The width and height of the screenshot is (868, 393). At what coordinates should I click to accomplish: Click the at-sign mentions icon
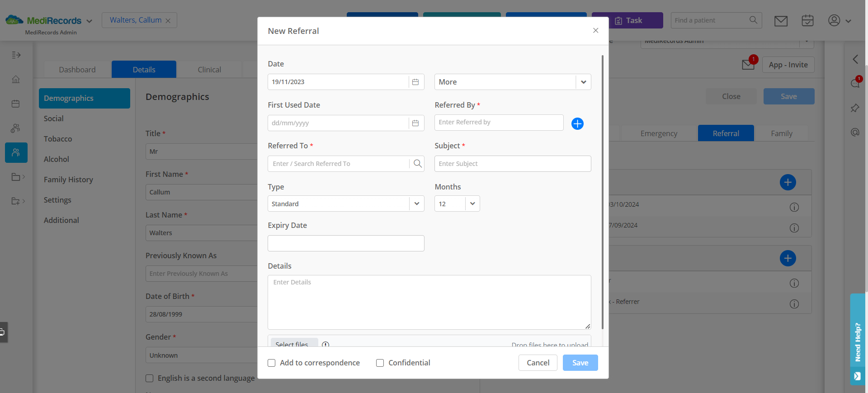[x=855, y=132]
